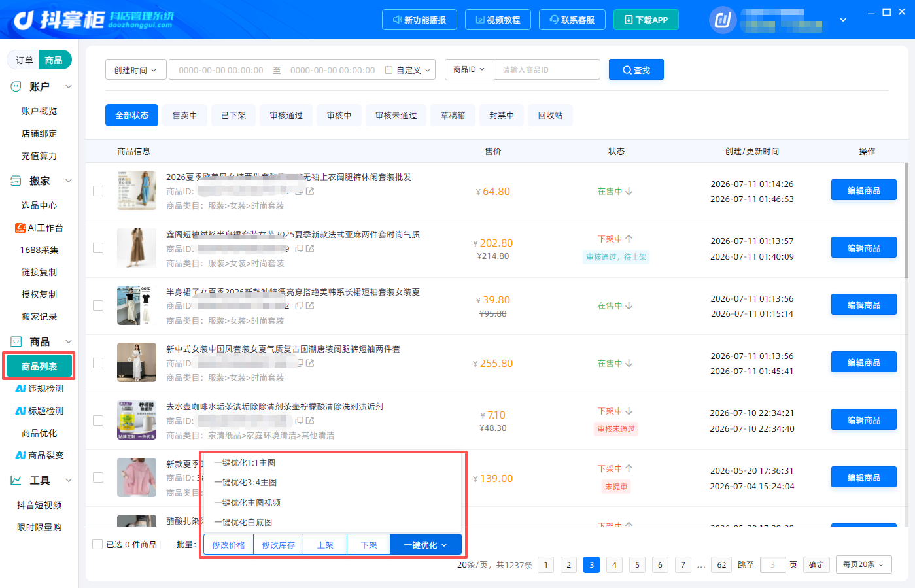Click the headset icon on 联系客服
915x588 pixels.
(x=554, y=20)
